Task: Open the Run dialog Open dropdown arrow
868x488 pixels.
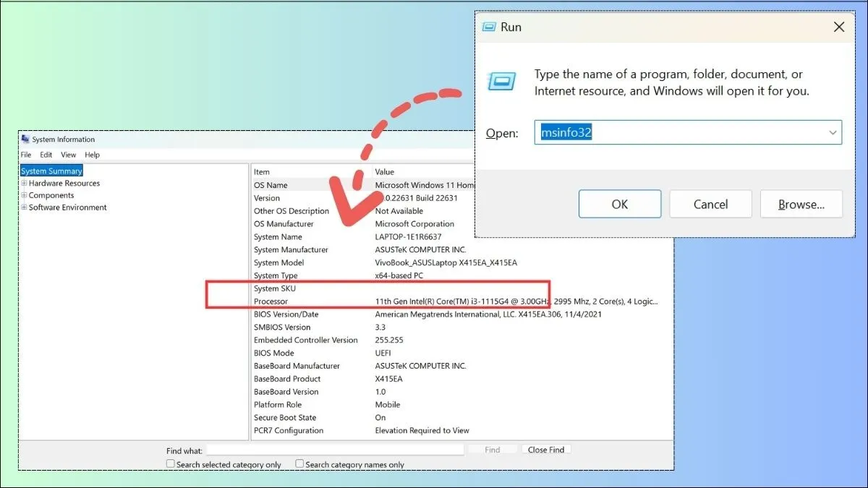Action: pyautogui.click(x=833, y=133)
